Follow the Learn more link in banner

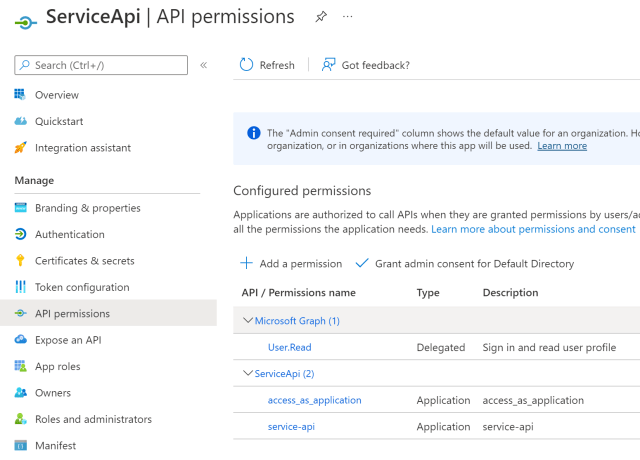pos(562,146)
